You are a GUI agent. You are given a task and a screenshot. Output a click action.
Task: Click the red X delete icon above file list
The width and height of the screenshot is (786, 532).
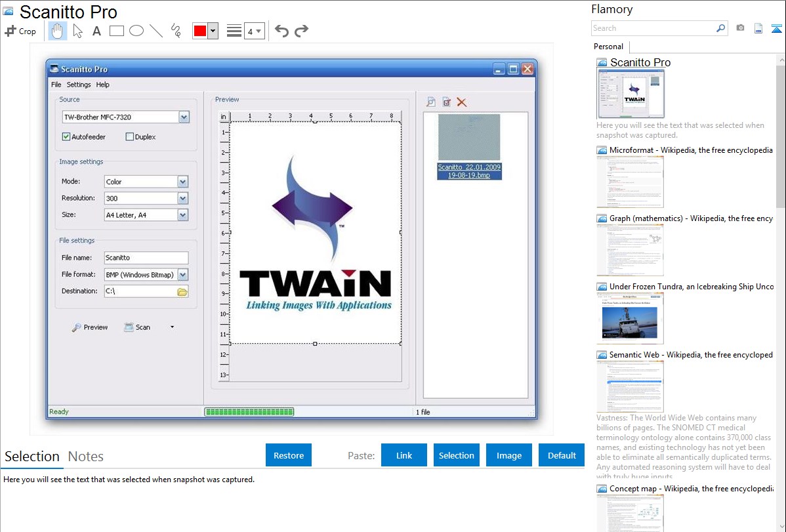tap(462, 102)
